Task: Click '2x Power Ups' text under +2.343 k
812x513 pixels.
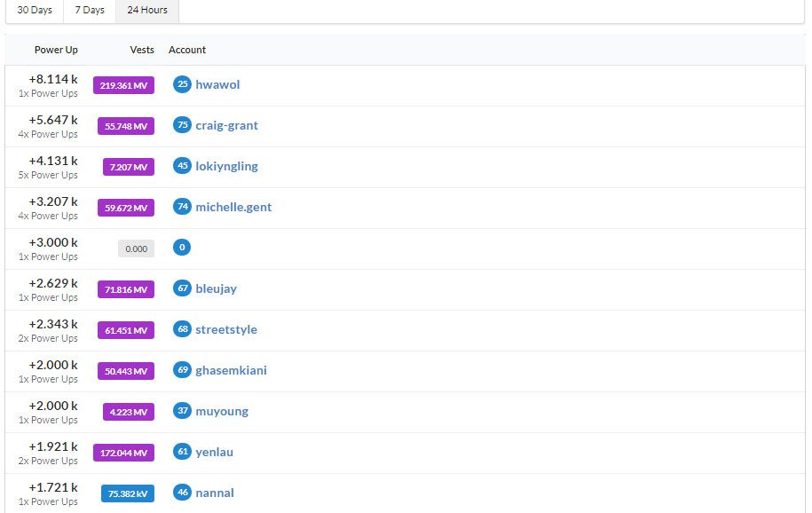Action: [48, 338]
